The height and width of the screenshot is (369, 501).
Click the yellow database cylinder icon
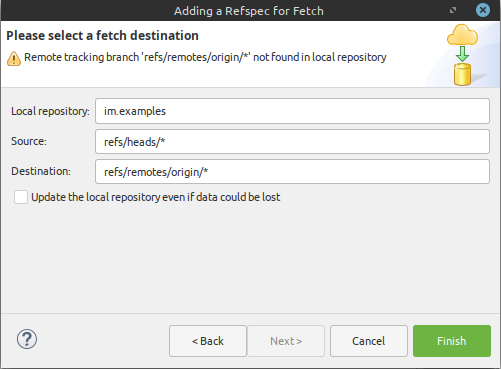pyautogui.click(x=462, y=74)
